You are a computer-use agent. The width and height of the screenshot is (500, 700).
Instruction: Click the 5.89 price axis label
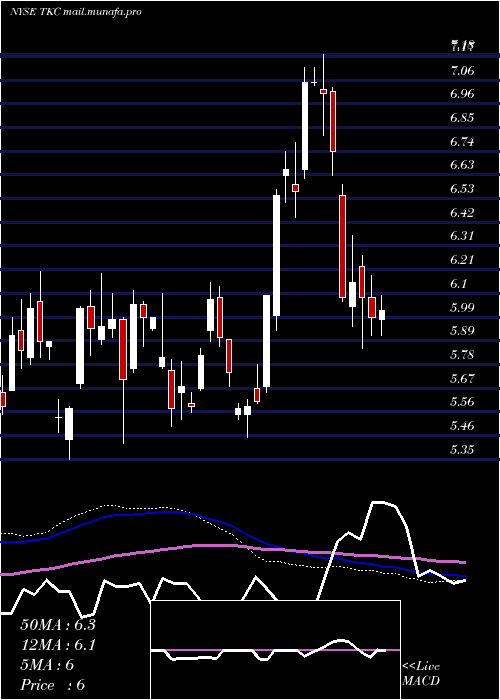tap(462, 331)
